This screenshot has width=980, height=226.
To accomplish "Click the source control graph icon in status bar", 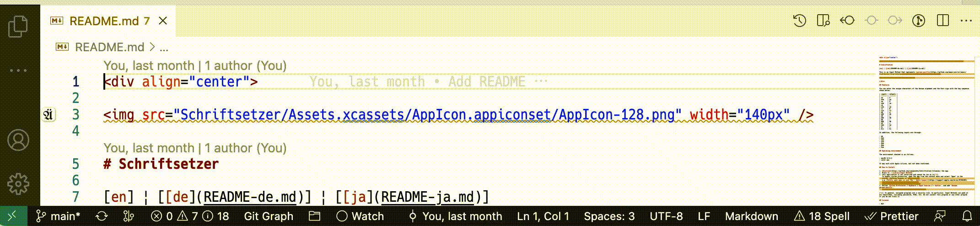I will click(129, 216).
